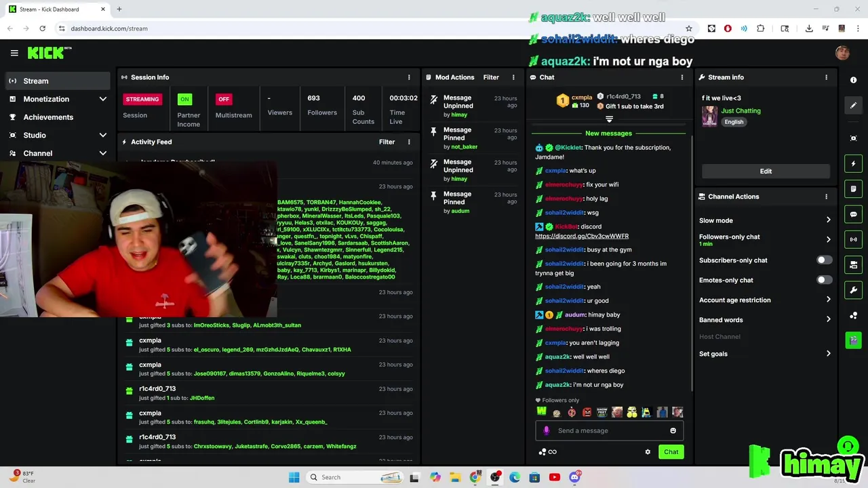Reload the browser page
Screen dimensions: 868x488
[42, 28]
